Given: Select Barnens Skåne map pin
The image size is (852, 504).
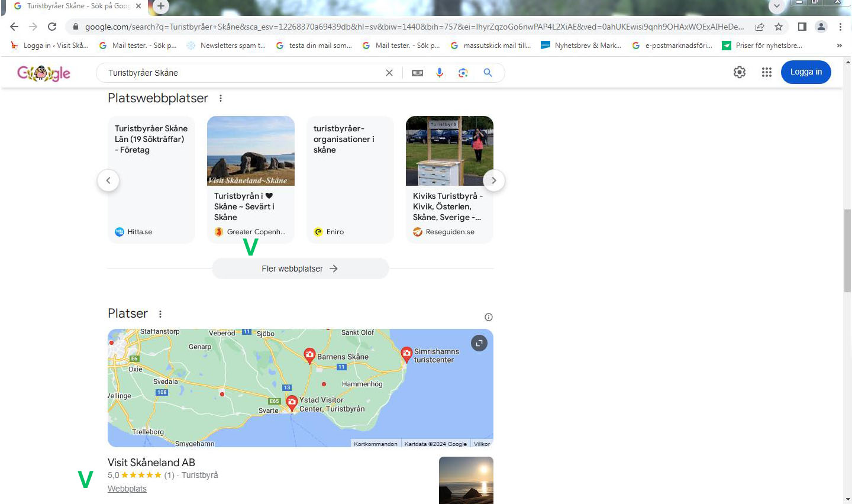Looking at the screenshot, I should click(309, 356).
